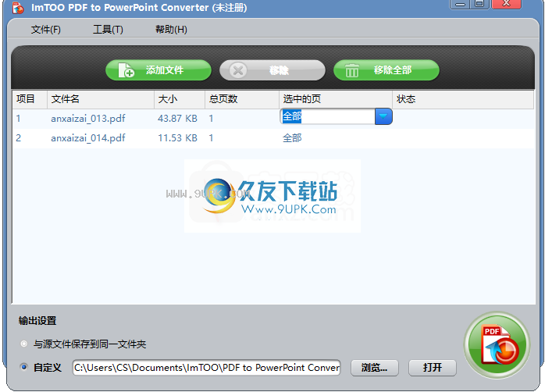
Task: Click the 项目 column header
Action: (x=30, y=99)
